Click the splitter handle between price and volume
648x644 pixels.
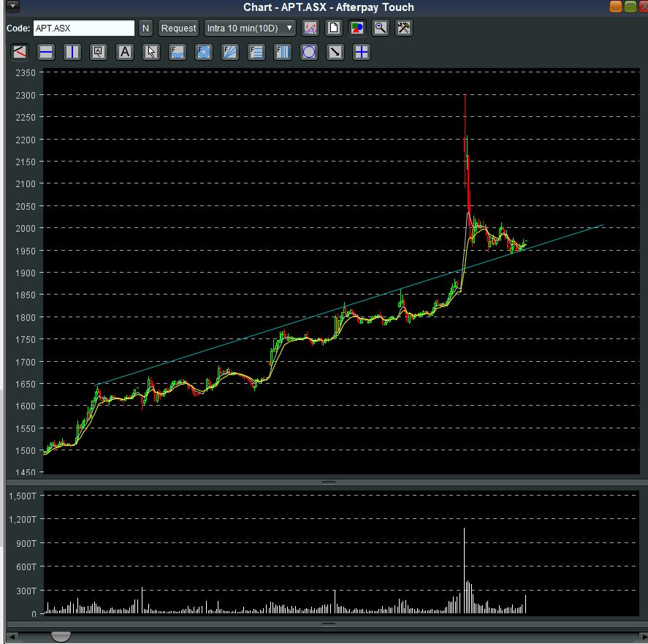pyautogui.click(x=329, y=482)
